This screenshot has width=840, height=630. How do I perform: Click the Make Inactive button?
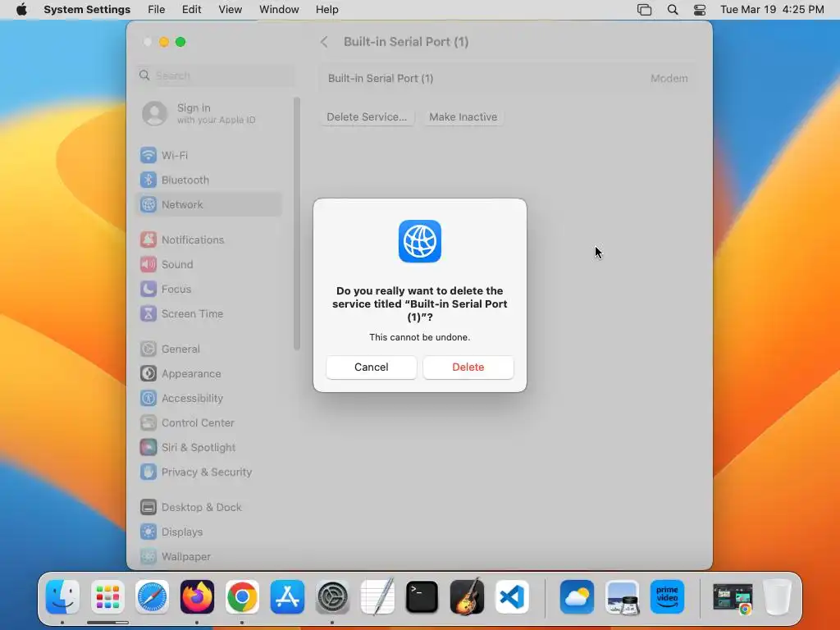pos(463,116)
